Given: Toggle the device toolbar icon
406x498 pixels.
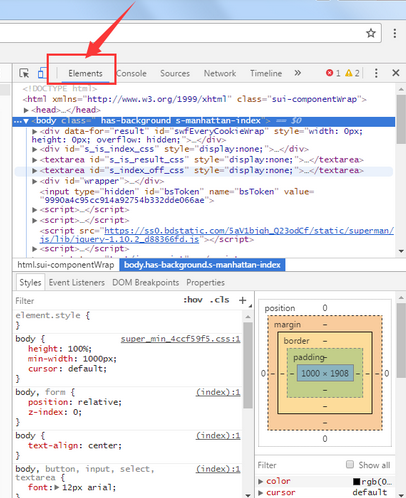Looking at the screenshot, I should (x=42, y=73).
